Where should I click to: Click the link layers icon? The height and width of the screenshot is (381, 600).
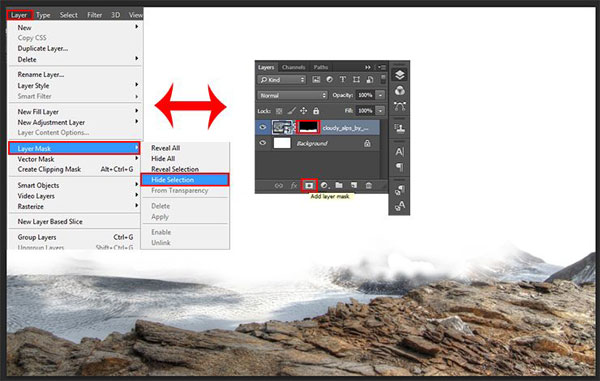click(279, 186)
